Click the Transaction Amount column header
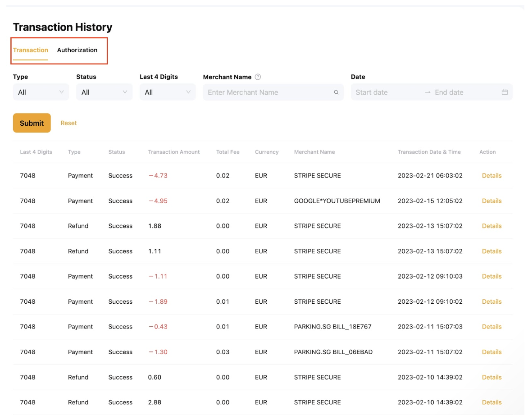This screenshot has width=528, height=420. [173, 152]
